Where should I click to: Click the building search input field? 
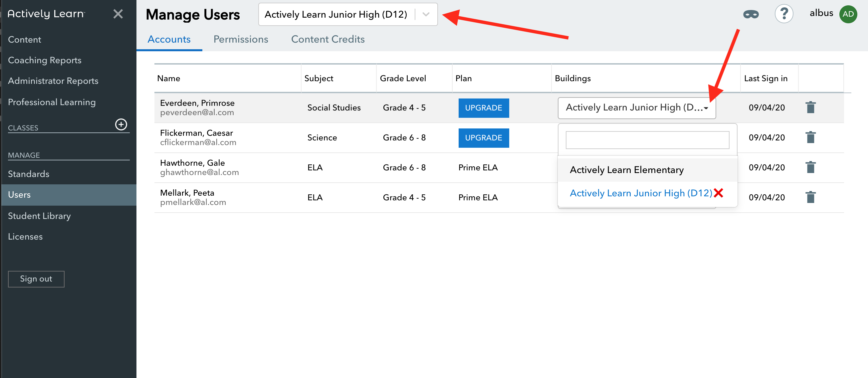point(647,140)
